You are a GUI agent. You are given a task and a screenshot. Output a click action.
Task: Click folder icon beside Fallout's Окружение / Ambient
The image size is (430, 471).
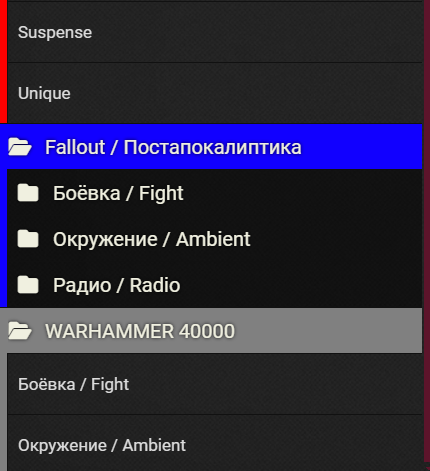click(28, 239)
